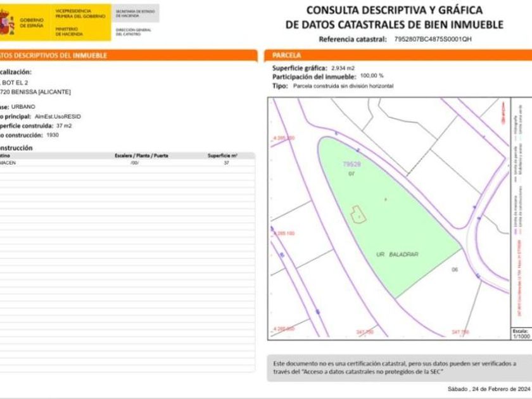Click the vertical map legend strip

[x=521, y=212]
